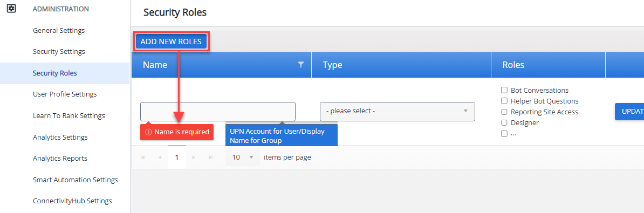
Task: Tick the Reporting Site Access checkbox
Action: tap(504, 112)
